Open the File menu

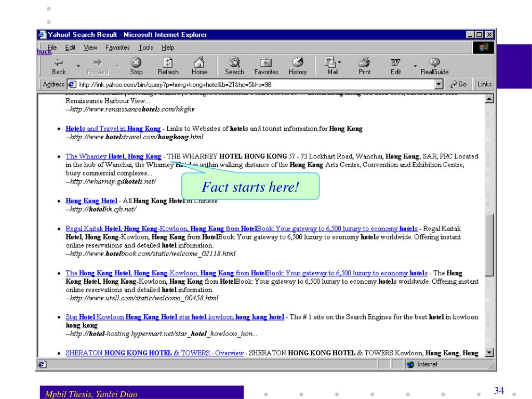(52, 47)
